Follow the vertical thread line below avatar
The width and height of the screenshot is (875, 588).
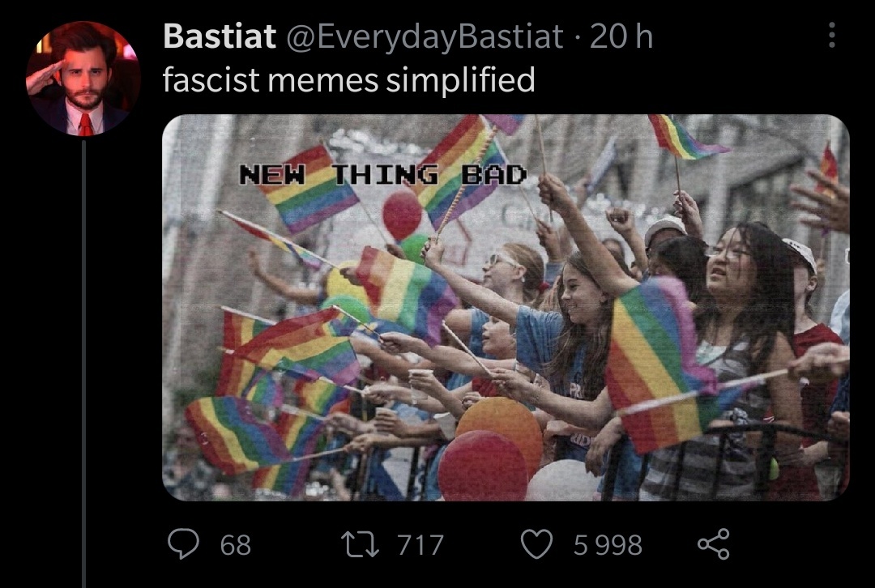(x=83, y=364)
